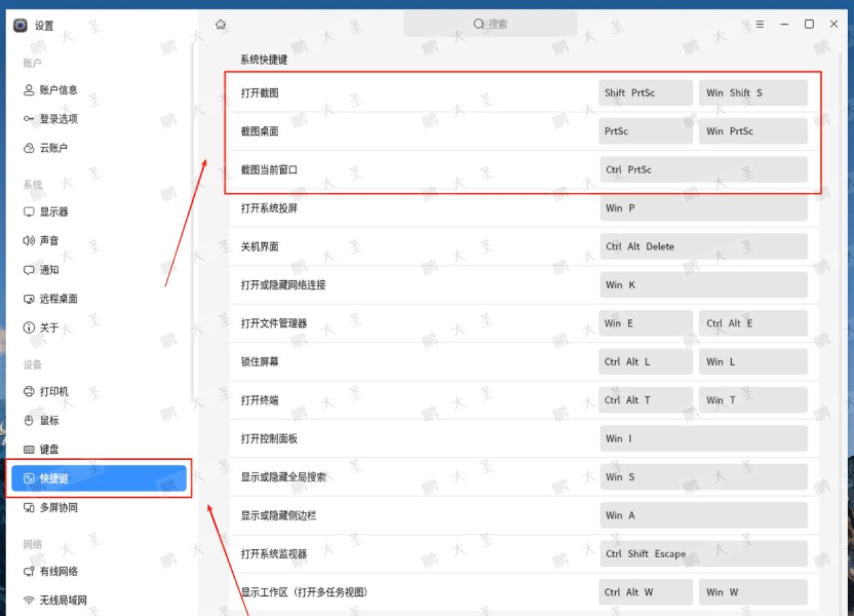
Task: Click the 显示工作区 (打开多任务视图) label
Action: (304, 593)
